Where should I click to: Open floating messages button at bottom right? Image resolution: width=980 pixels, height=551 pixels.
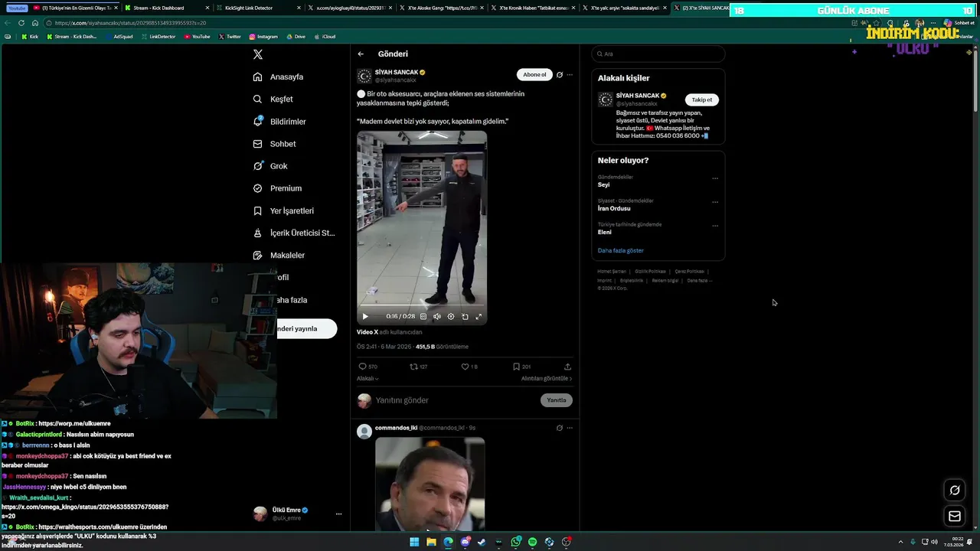955,517
